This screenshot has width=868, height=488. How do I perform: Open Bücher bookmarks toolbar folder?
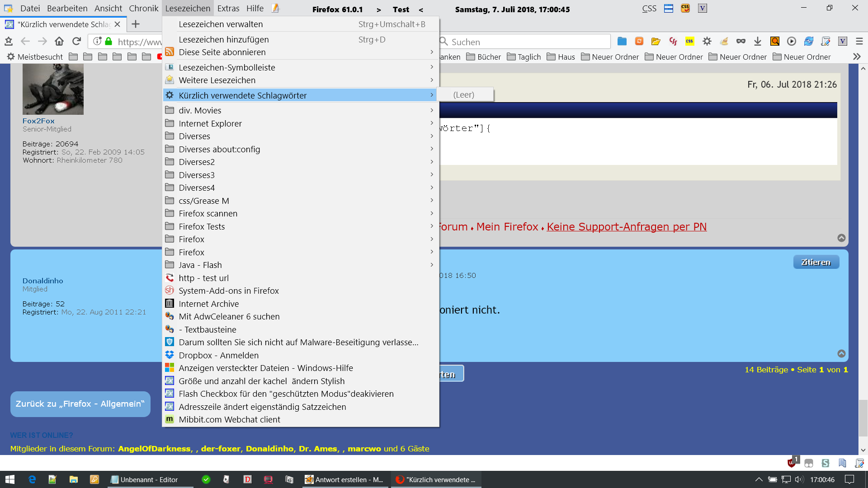coord(484,57)
